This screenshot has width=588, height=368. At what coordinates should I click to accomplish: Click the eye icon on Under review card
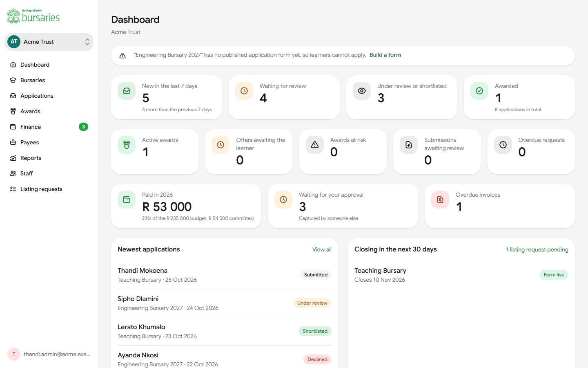[362, 91]
